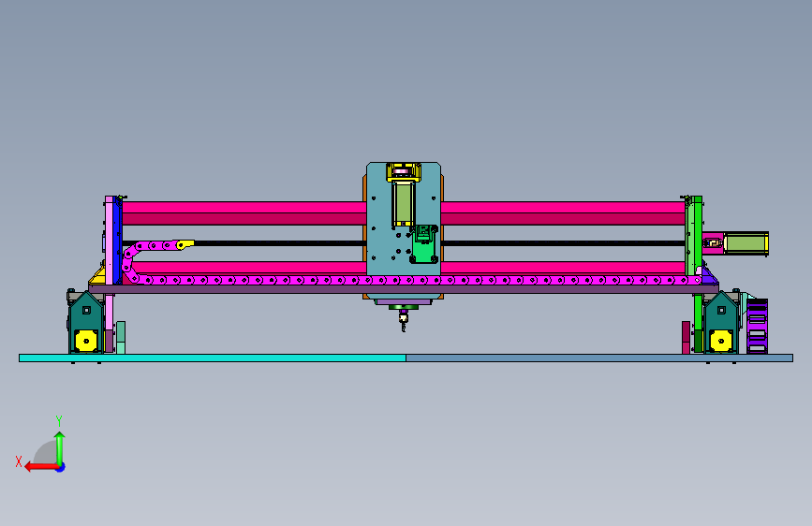Select the black lead screw right of the carriage
Image resolution: width=812 pixels, height=526 pixels.
tap(563, 243)
